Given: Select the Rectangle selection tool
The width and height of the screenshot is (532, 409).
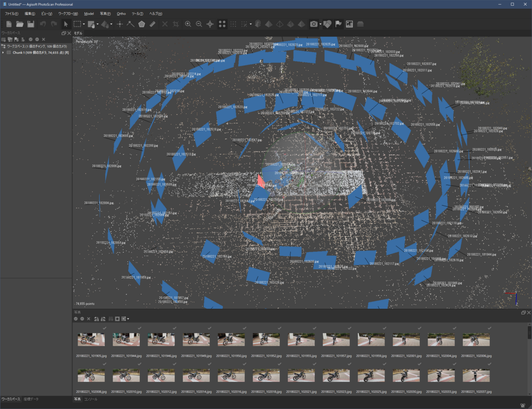Looking at the screenshot, I should click(77, 24).
